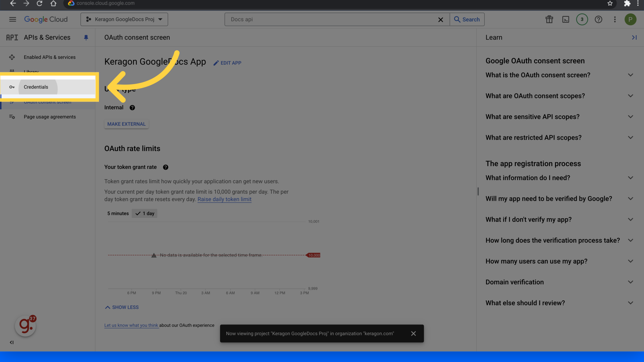Clear the search text with the X

tap(441, 20)
